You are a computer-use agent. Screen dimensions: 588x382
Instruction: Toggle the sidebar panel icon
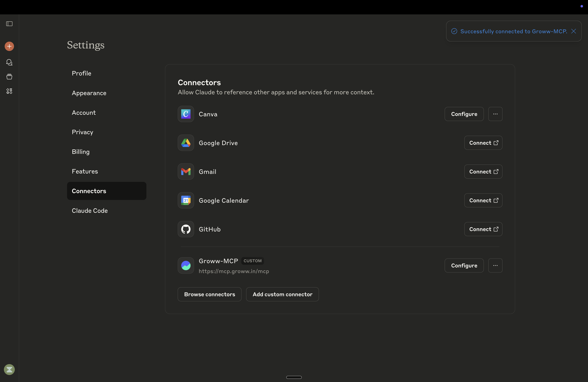tap(9, 24)
